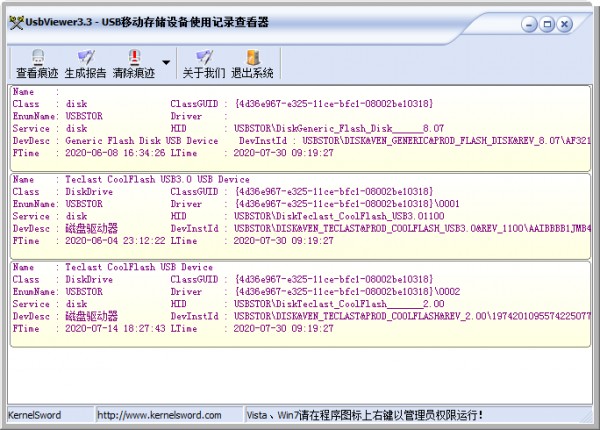Screen dimensions: 600x430
Task: Click the UsbViewer app icon in title bar
Action: click(16, 23)
